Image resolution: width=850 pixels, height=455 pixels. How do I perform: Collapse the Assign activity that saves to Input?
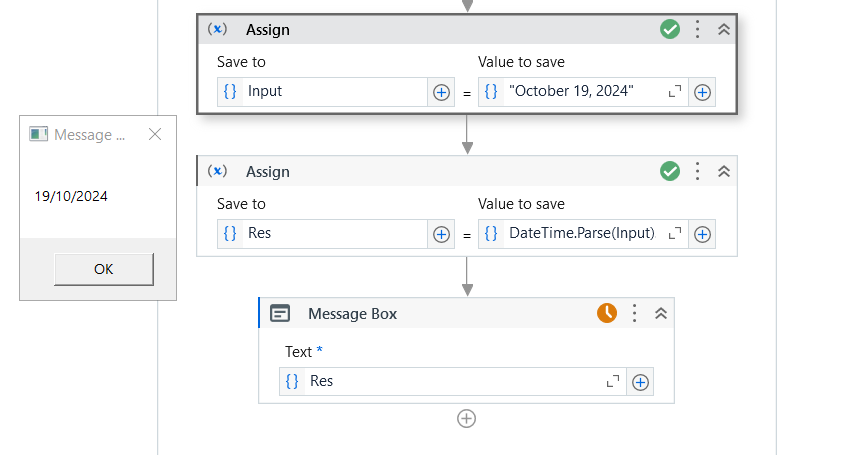[x=724, y=29]
